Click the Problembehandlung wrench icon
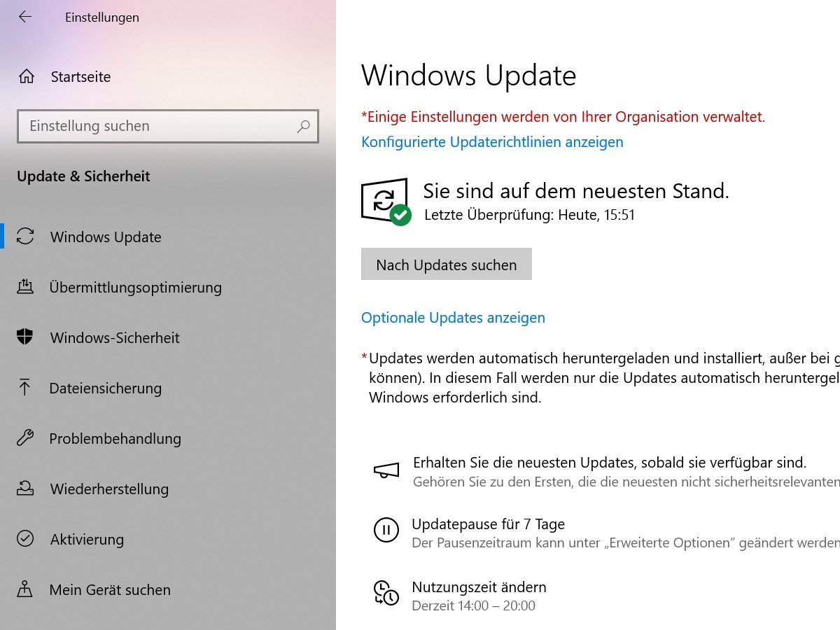The height and width of the screenshot is (630, 840). 25,438
